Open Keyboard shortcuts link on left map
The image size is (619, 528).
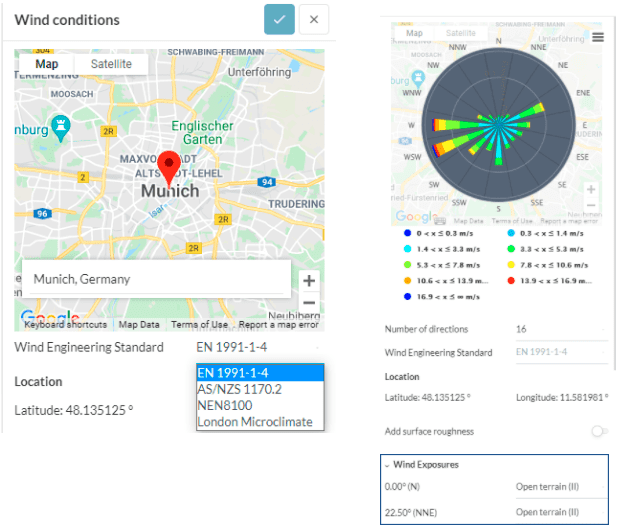tap(66, 325)
